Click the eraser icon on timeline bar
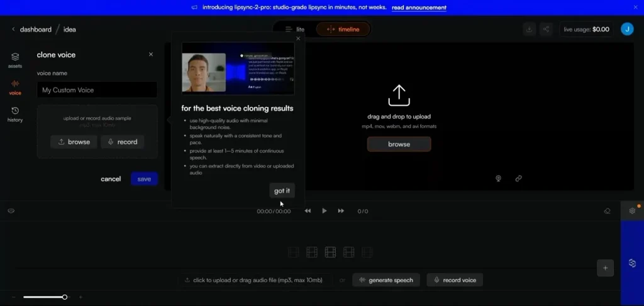Viewport: 644px width, 306px height. 607,211
